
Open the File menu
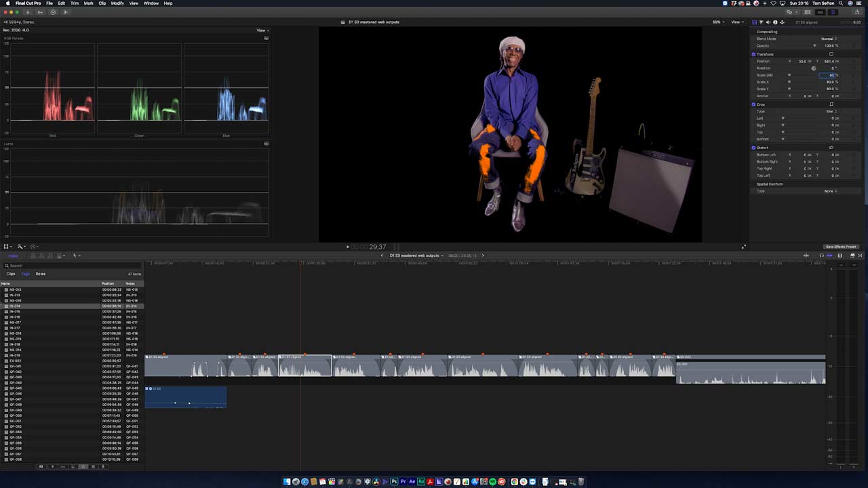pyautogui.click(x=50, y=3)
